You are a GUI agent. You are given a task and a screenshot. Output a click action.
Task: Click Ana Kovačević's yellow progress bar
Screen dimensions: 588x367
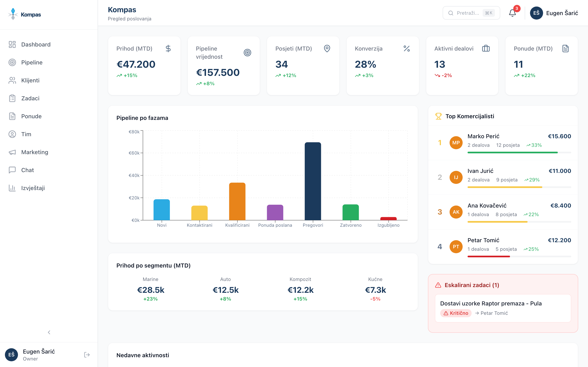[497, 222]
